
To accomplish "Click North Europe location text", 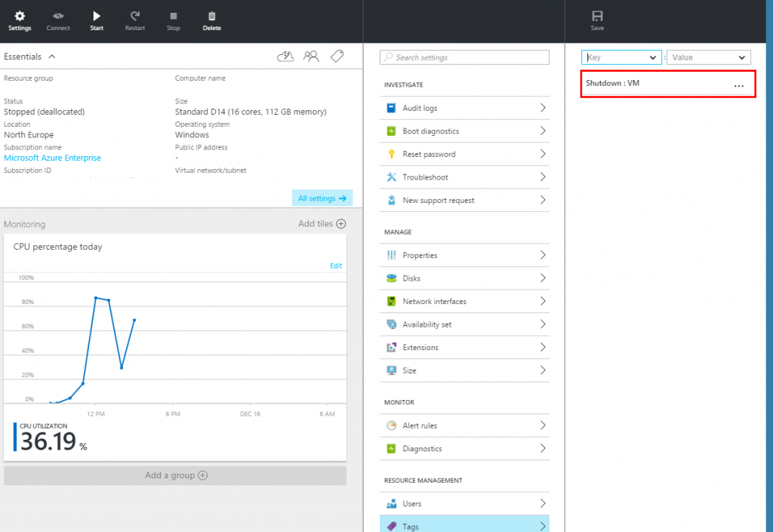I will click(29, 134).
